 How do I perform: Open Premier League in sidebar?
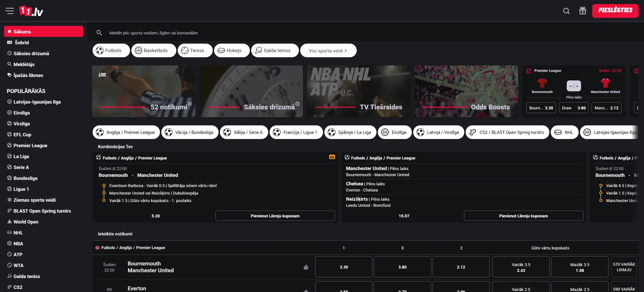tap(30, 145)
